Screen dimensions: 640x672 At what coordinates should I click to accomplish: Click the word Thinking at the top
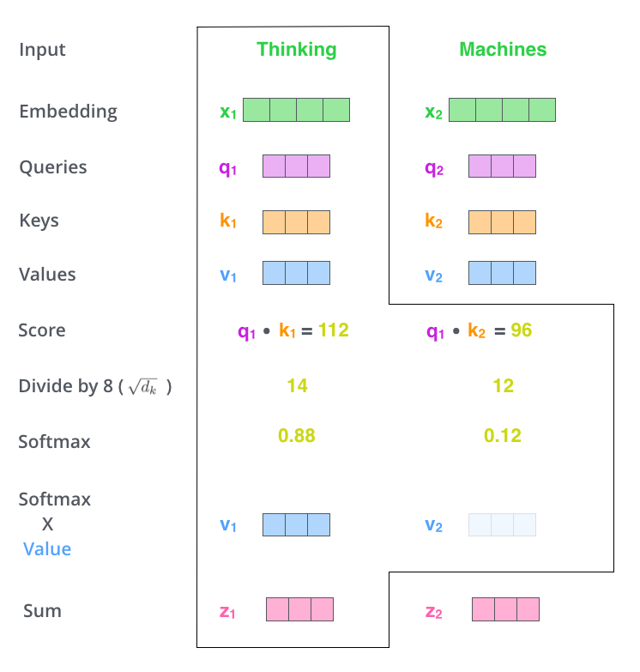coord(297,49)
